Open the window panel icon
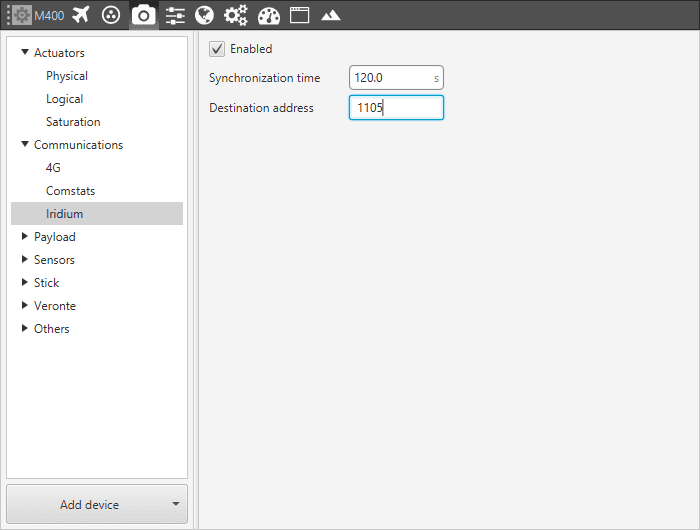 pos(300,15)
